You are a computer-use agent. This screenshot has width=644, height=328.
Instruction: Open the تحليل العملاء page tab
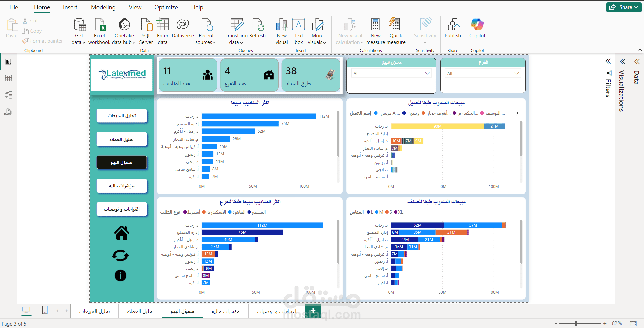click(x=140, y=311)
